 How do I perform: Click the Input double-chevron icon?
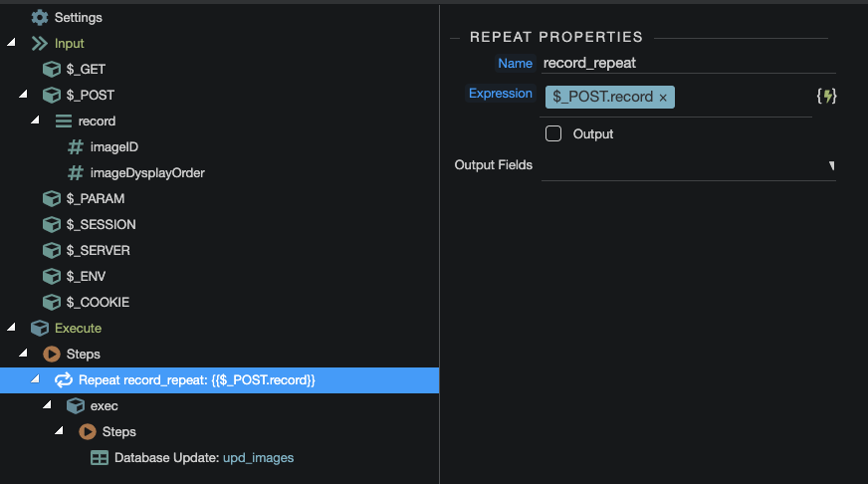[x=40, y=44]
